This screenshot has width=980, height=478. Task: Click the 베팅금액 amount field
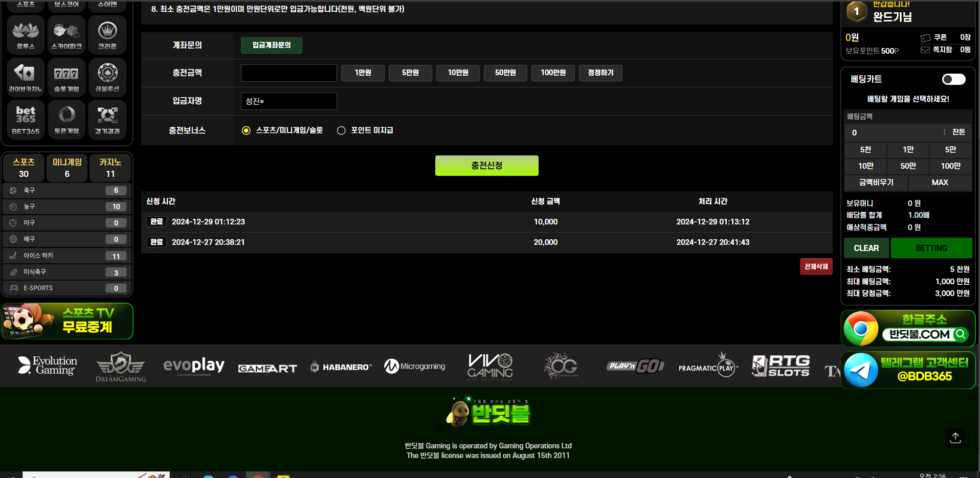click(894, 132)
